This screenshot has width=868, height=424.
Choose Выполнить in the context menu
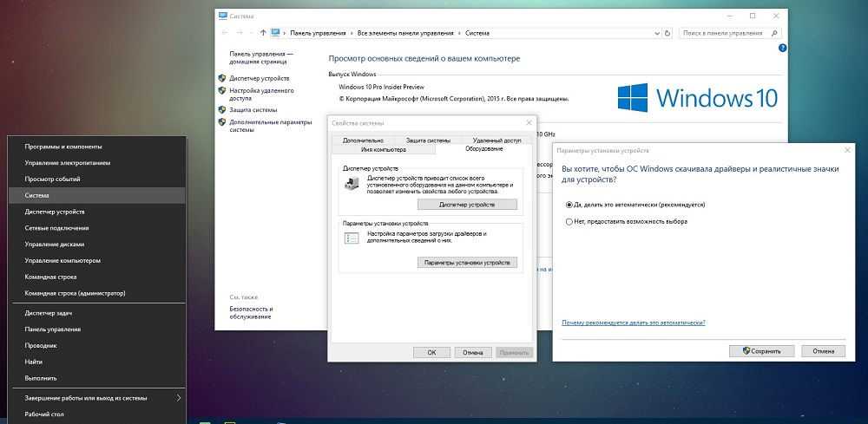[x=97, y=379]
